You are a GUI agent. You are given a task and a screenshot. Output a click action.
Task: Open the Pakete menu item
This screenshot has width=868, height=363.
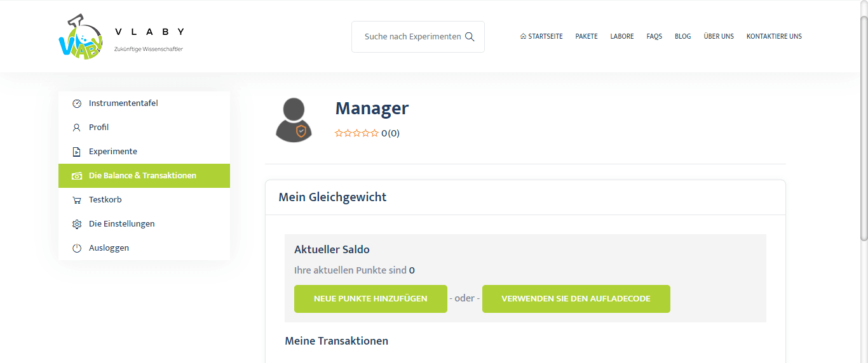pyautogui.click(x=587, y=37)
